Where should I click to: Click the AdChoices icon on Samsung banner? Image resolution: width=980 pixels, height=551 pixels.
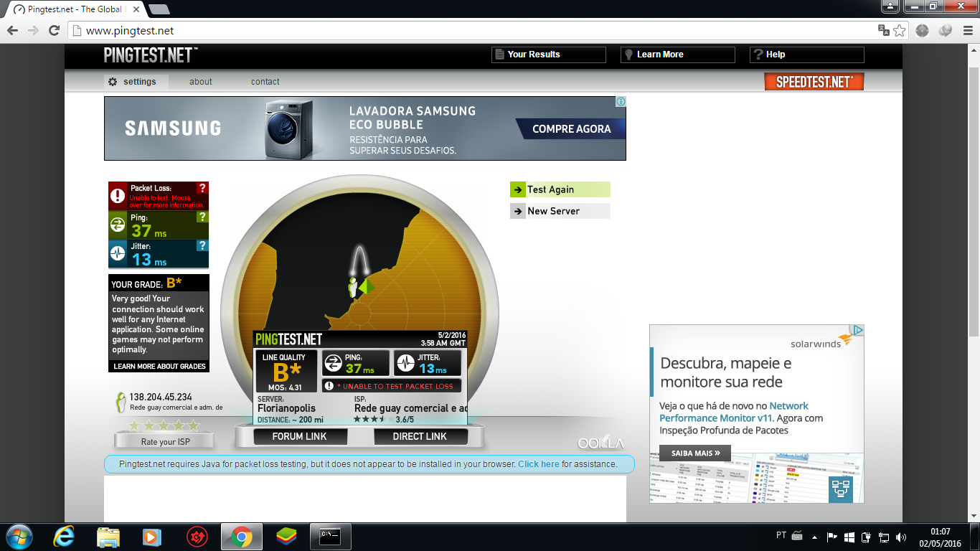point(621,102)
